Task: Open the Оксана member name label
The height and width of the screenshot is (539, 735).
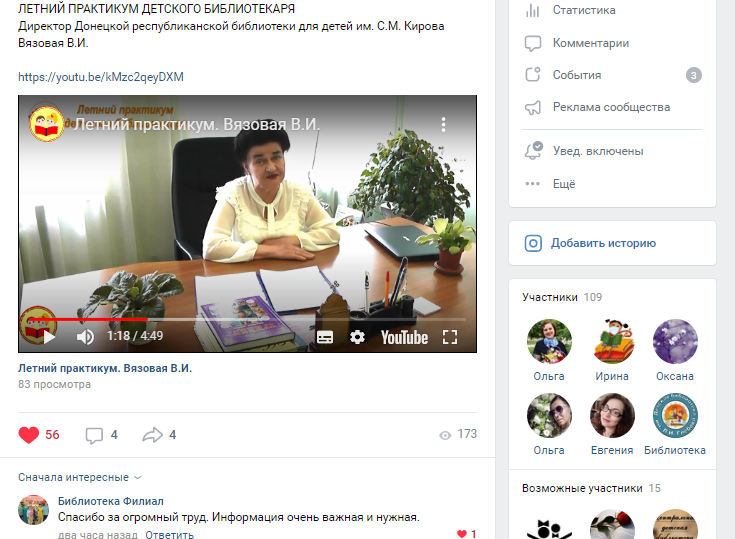Action: pyautogui.click(x=675, y=376)
